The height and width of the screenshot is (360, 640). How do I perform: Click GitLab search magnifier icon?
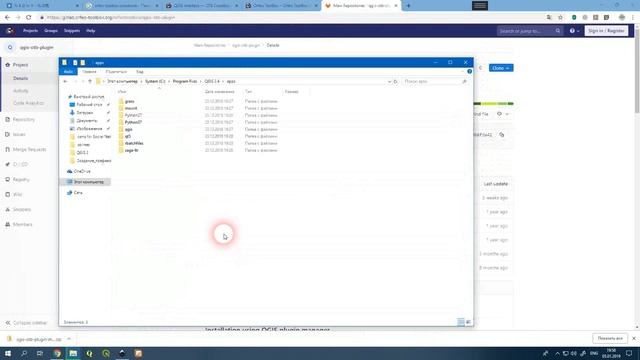click(x=558, y=31)
